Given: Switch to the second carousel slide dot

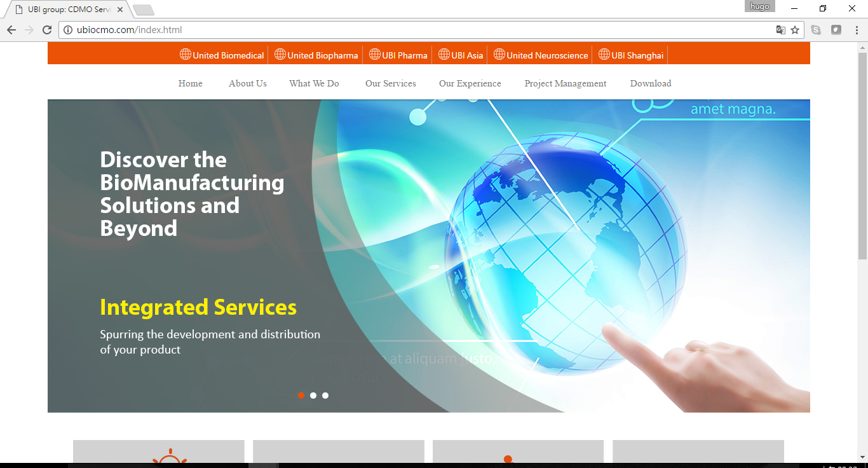Looking at the screenshot, I should tap(313, 396).
